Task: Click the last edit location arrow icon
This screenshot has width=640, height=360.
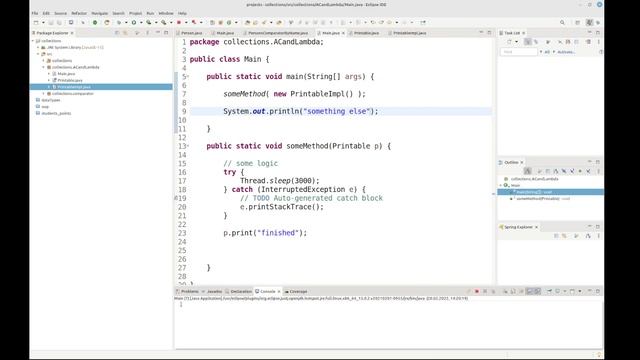Action: 373,22
